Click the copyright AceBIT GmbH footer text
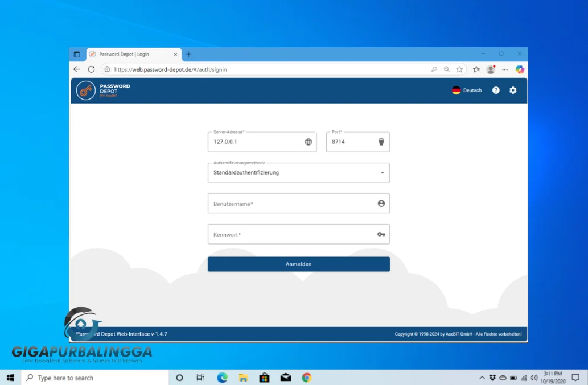The width and height of the screenshot is (588, 385). [458, 334]
